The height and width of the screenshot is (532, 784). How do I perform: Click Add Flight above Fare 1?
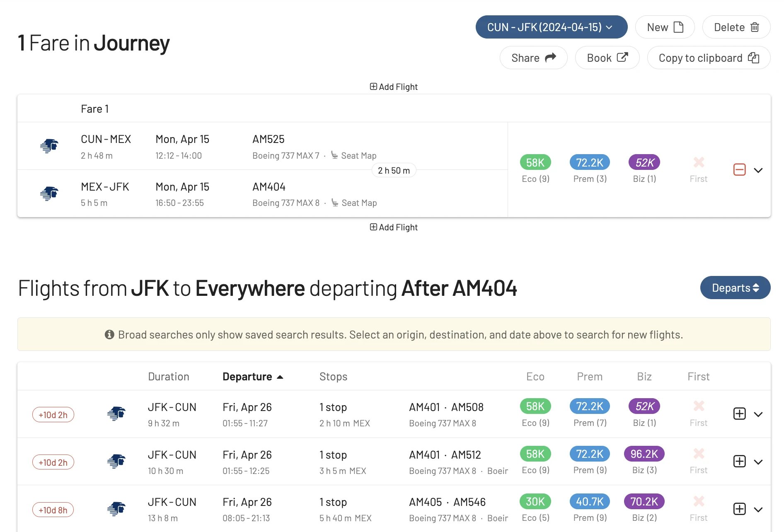[394, 87]
